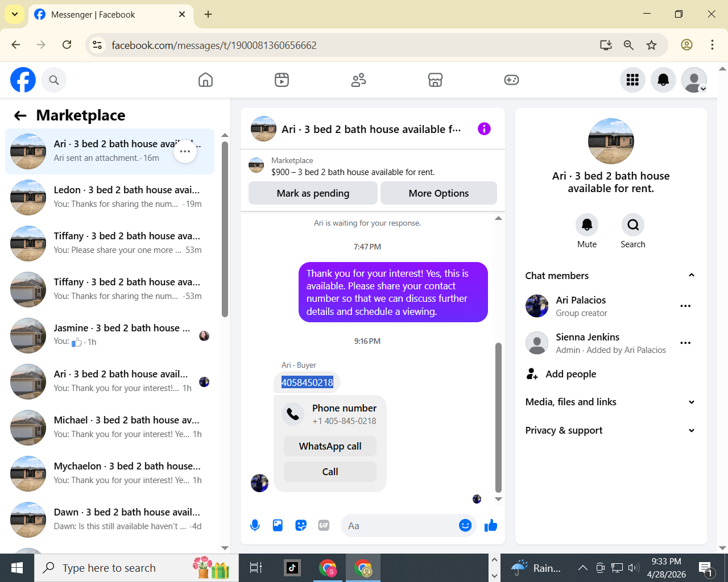This screenshot has height=582, width=728.
Task: Open the Friends tab
Action: (358, 80)
